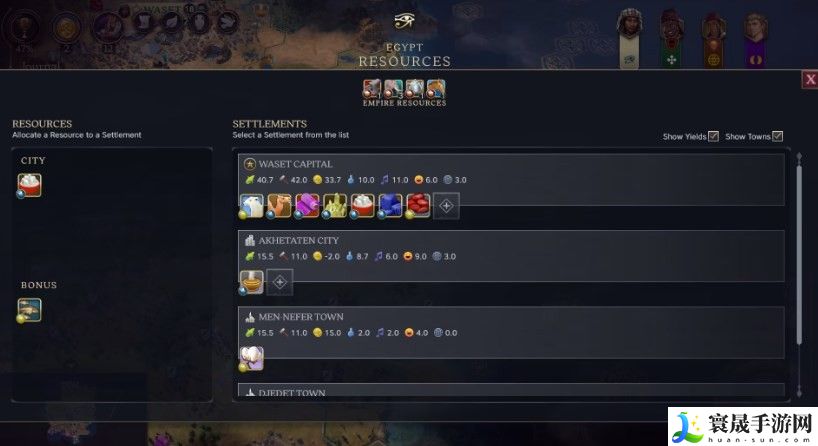Select the white ivory resource in Waset
818x446 pixels.
tap(251, 206)
